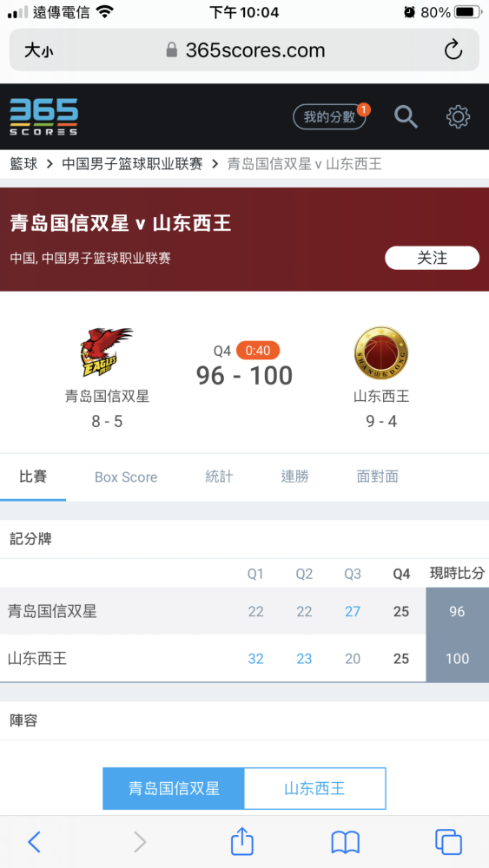Tap the Shandong team logo
This screenshot has height=868, width=489.
click(x=381, y=352)
